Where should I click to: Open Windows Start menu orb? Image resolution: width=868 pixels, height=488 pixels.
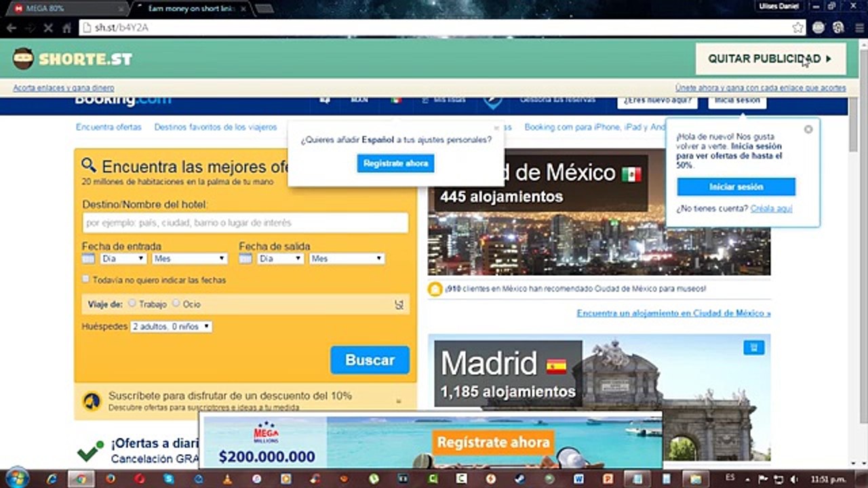click(17, 478)
